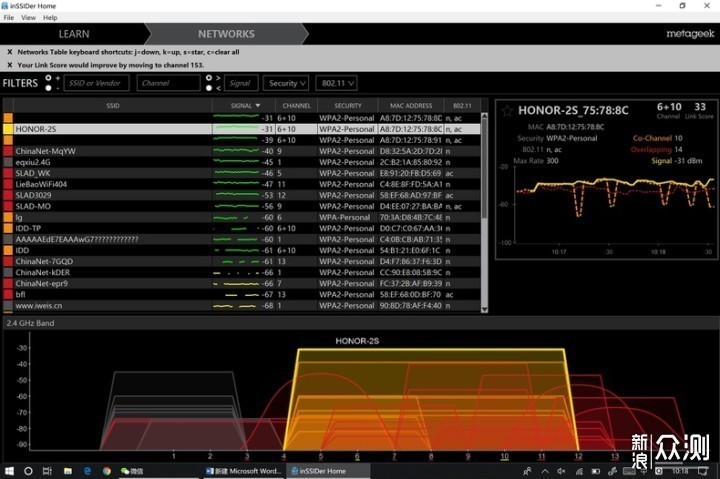Viewport: 720px width, 479px height.
Task: Open People icon in system tray
Action: 527,471
